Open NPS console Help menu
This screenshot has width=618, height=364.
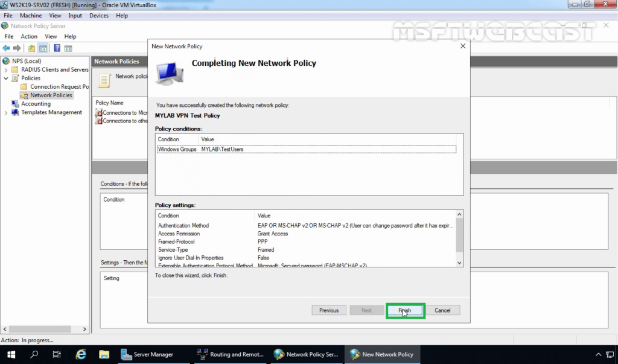point(70,36)
